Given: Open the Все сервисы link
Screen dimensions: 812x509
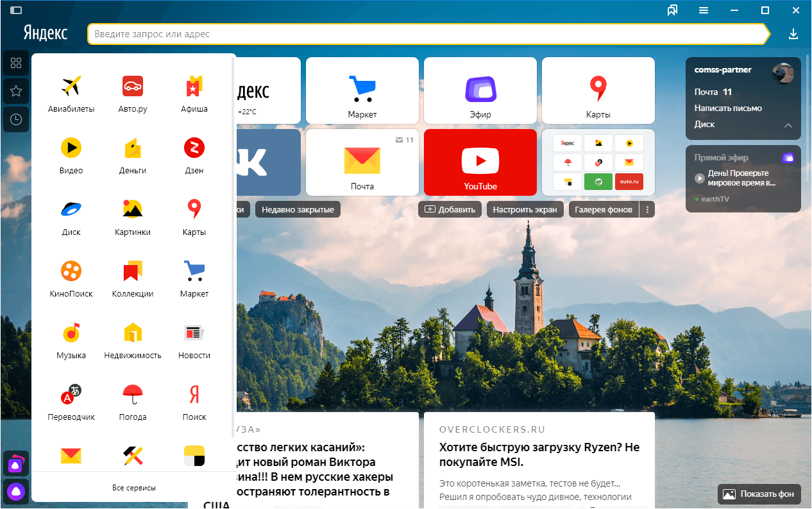Looking at the screenshot, I should (133, 488).
